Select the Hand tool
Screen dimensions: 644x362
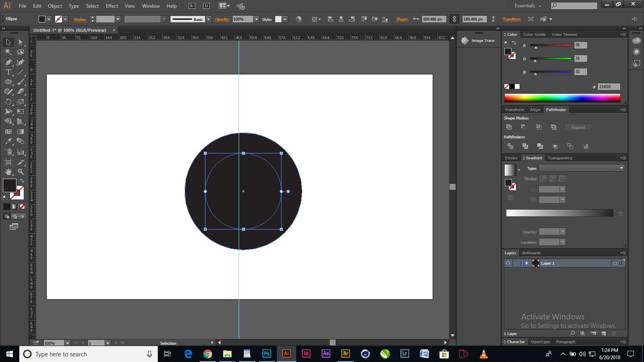pyautogui.click(x=8, y=172)
